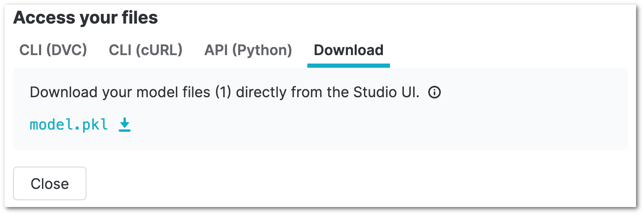Screen dimensions: 644x215
Task: Switch to the CLI (DVC) tab
Action: [53, 50]
